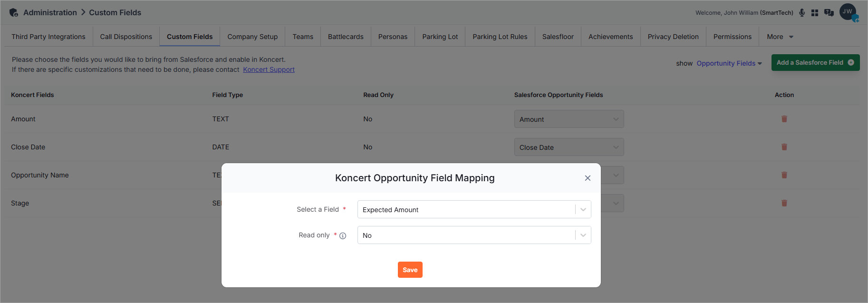Click the Action column header
The width and height of the screenshot is (868, 303).
784,95
